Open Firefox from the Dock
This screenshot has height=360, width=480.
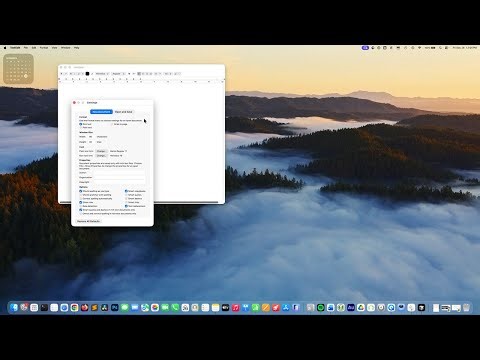(x=84, y=307)
